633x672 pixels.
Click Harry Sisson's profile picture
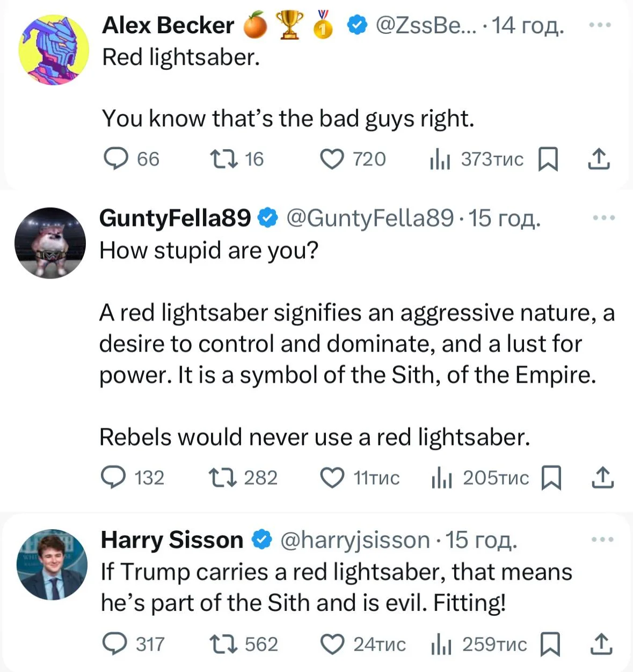52,564
